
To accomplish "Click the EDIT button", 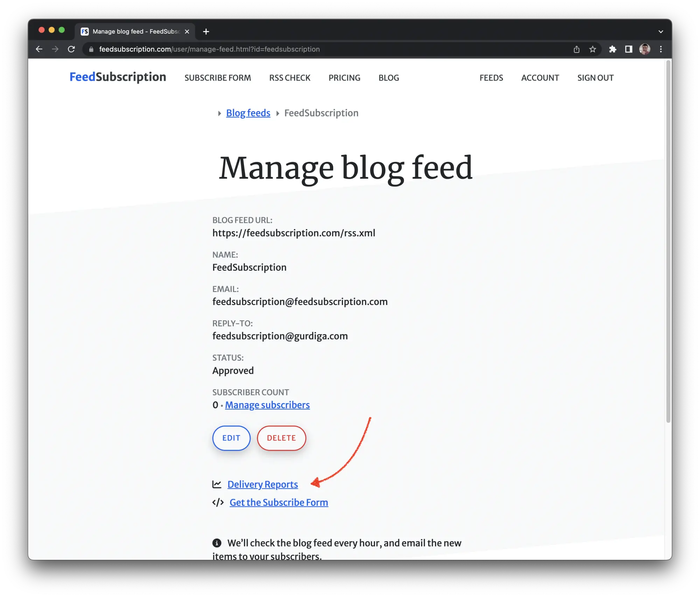I will (x=231, y=438).
